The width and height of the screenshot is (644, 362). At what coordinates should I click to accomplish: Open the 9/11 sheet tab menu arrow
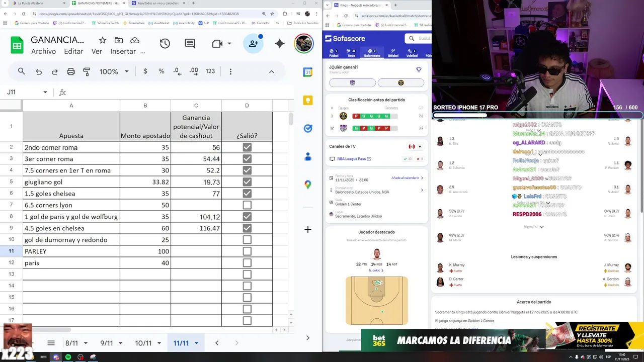tap(121, 343)
